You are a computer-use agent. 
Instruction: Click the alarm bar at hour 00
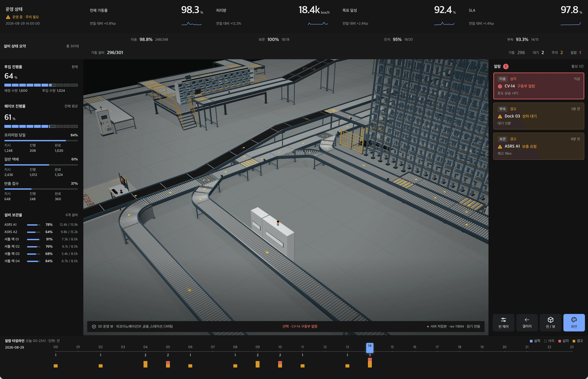56,366
